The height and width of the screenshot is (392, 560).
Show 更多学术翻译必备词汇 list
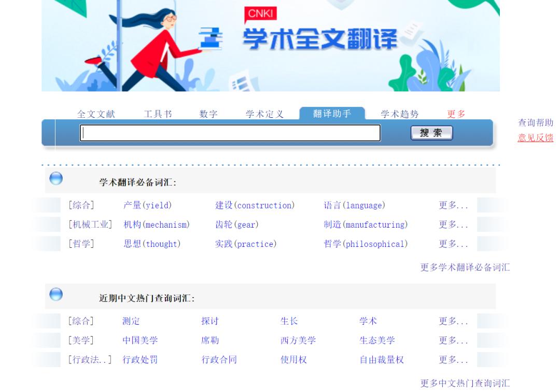coord(465,268)
